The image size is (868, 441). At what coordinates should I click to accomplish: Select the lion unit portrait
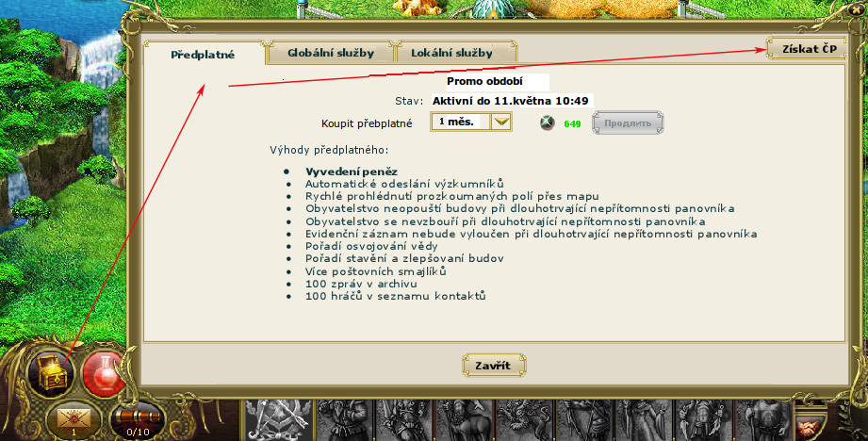(525, 421)
